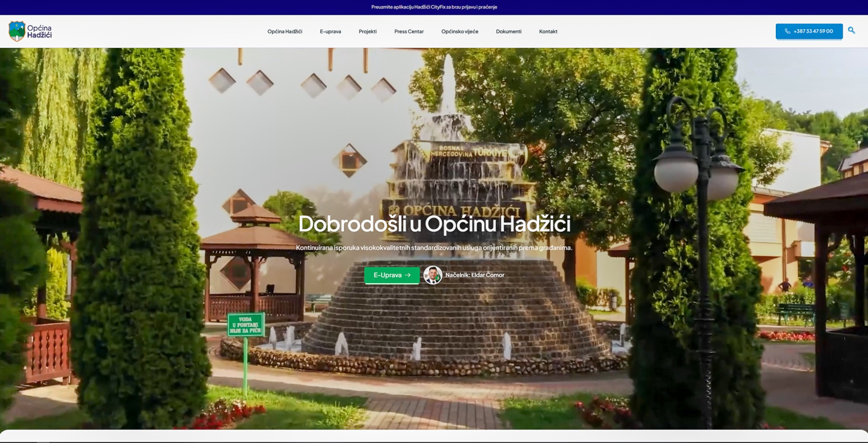
Task: Open the Press Centar menu
Action: (x=409, y=32)
